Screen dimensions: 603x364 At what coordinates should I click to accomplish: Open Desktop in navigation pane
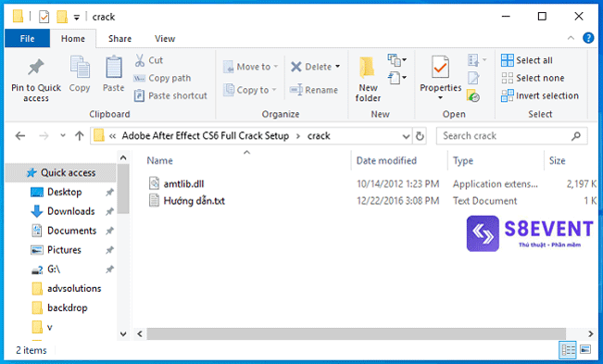(64, 192)
